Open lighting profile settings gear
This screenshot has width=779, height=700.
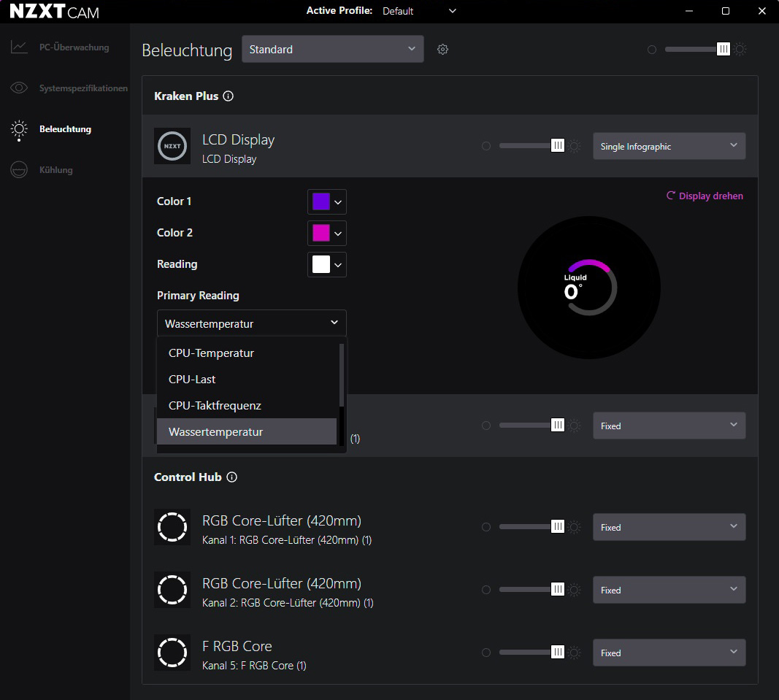click(x=442, y=49)
